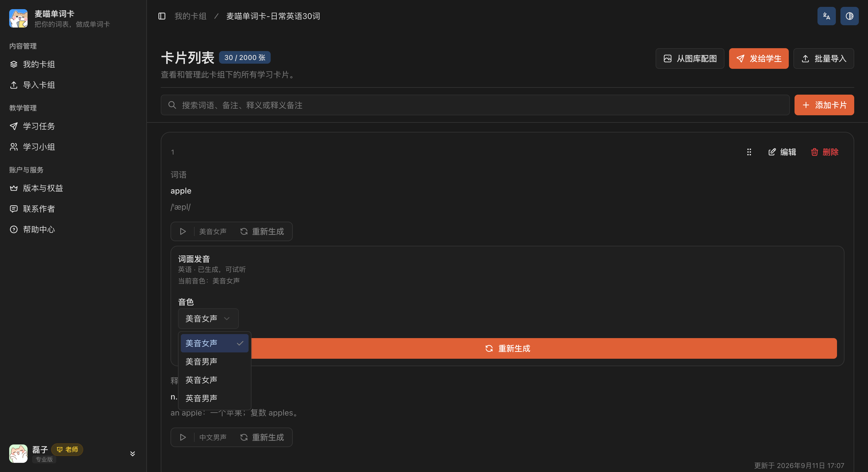868x472 pixels.
Task: Grab the drag handle on card 1
Action: coord(749,152)
